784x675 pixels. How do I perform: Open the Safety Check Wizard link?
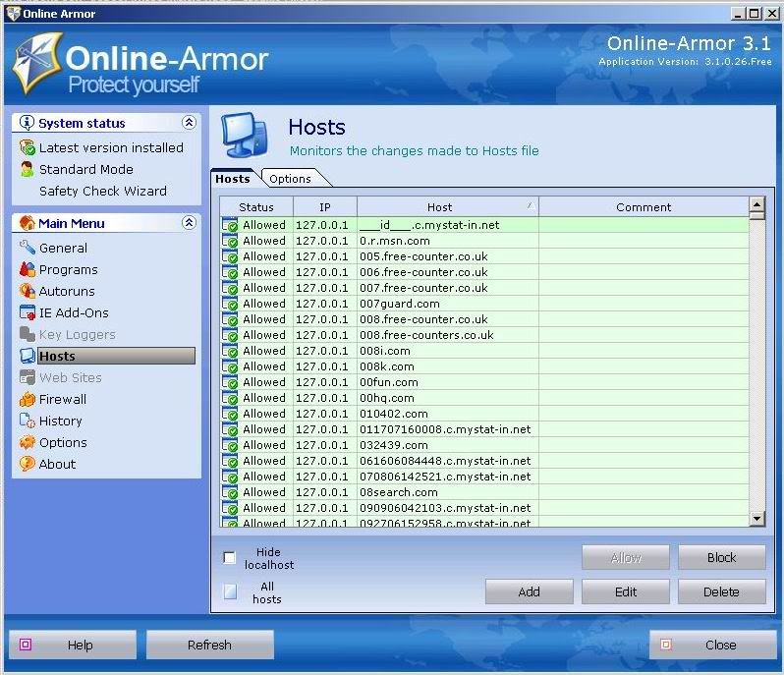point(103,191)
